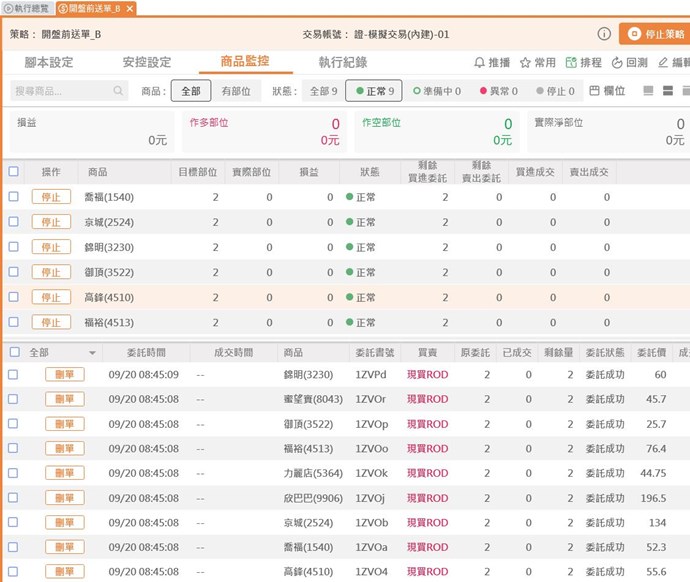Viewport: 690px width, 582px height.
Task: Open the 執行紀錄 tab
Action: click(x=342, y=62)
